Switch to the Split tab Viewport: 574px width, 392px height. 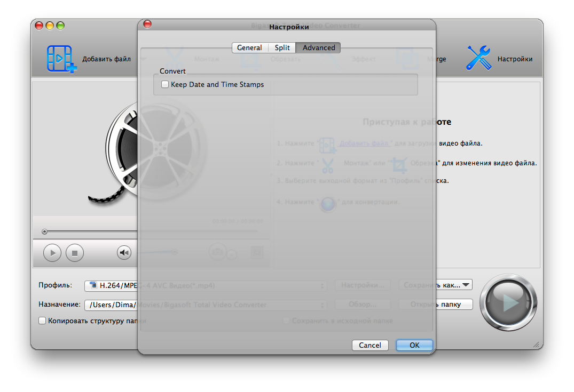[282, 47]
